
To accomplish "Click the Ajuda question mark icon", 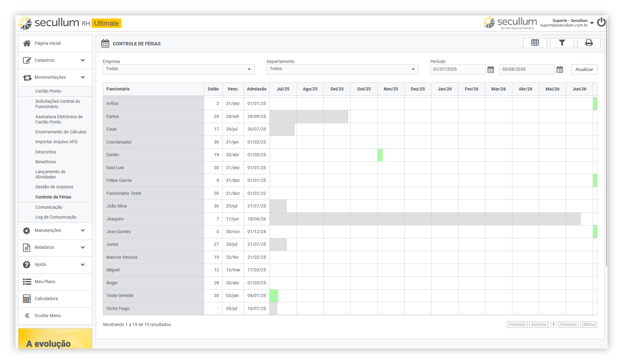I will pyautogui.click(x=27, y=265).
